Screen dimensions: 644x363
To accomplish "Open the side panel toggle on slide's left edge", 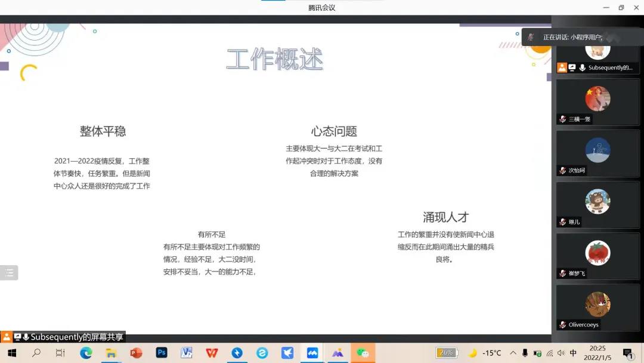I will click(x=9, y=273).
